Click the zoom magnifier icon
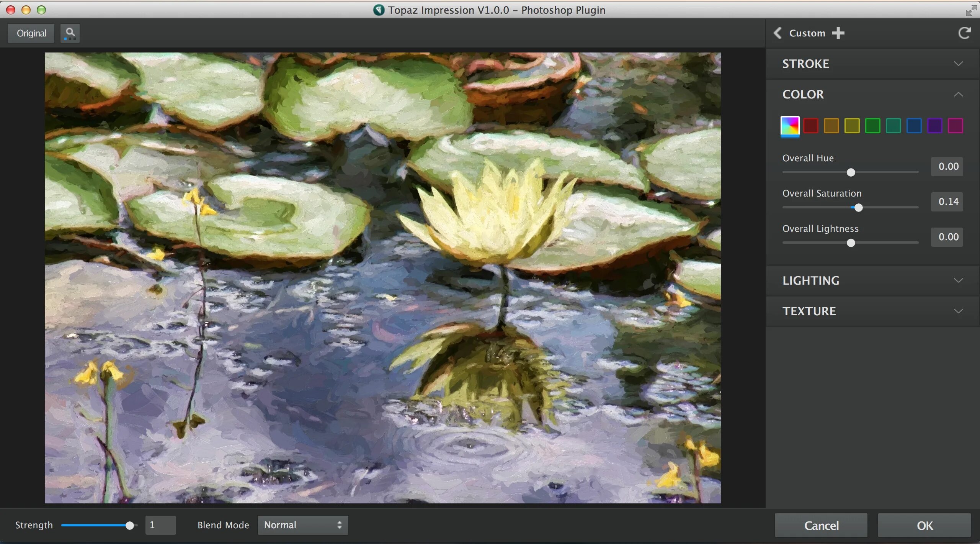The width and height of the screenshot is (980, 544). point(70,33)
